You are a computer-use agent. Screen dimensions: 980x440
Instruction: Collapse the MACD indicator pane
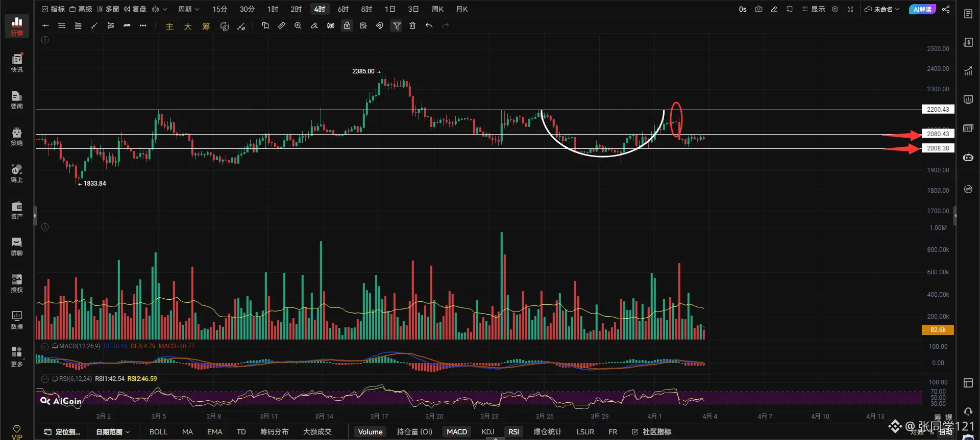(45, 346)
